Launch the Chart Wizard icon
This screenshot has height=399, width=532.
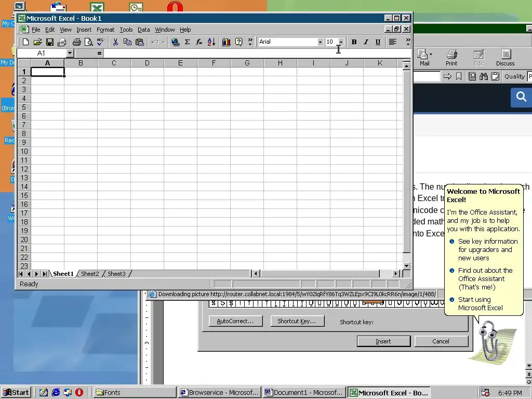(227, 42)
